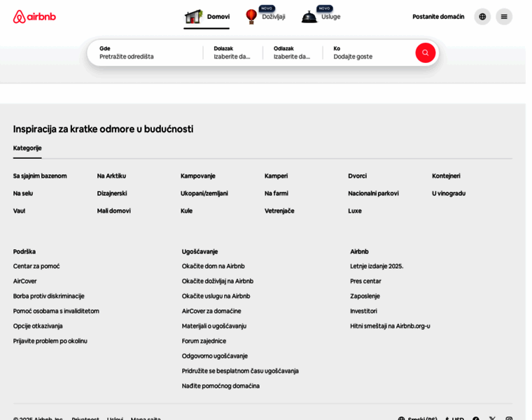Click the Gde destination search field

click(145, 53)
